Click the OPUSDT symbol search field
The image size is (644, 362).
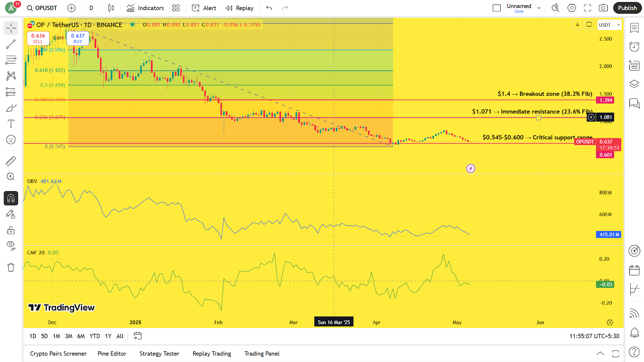coord(42,8)
